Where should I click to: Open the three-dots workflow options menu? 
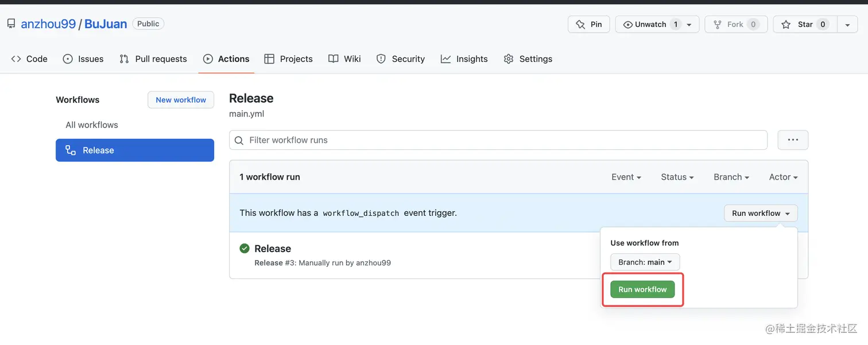793,140
